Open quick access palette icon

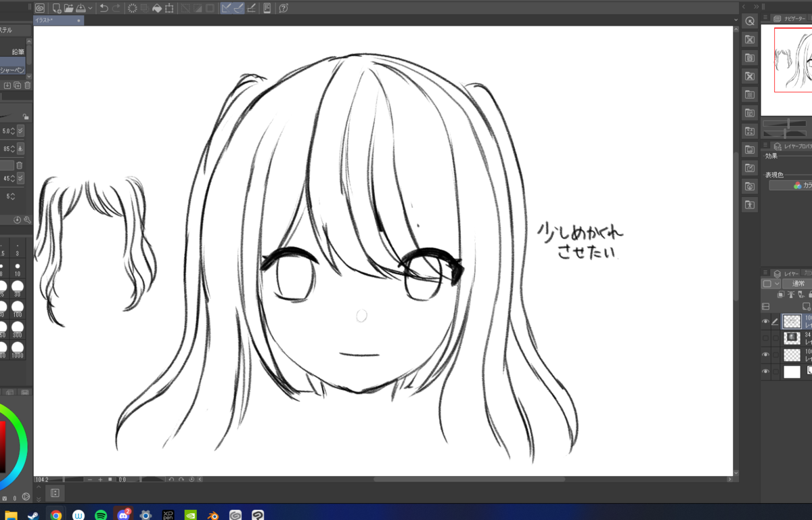pyautogui.click(x=750, y=21)
